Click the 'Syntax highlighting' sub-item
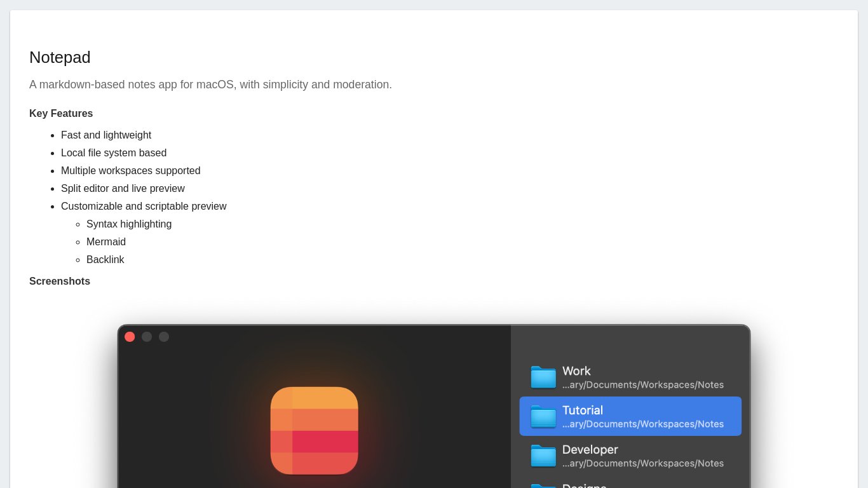 (129, 224)
